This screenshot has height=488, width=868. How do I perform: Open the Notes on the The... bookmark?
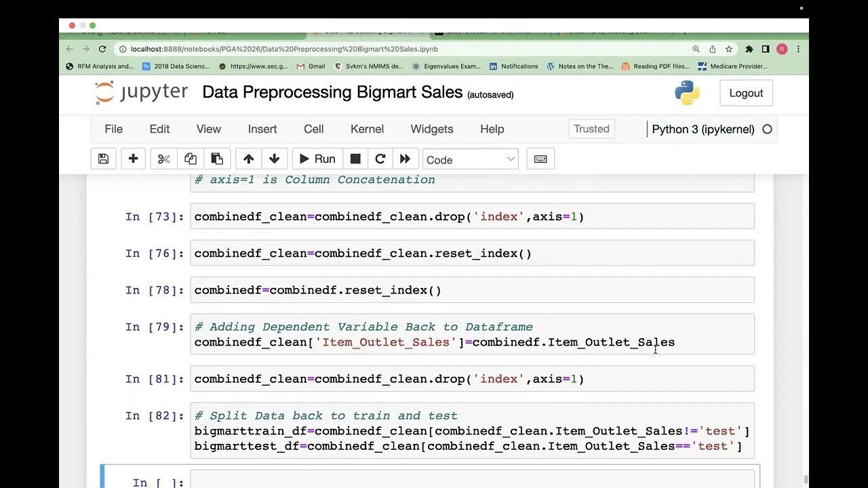click(580, 66)
